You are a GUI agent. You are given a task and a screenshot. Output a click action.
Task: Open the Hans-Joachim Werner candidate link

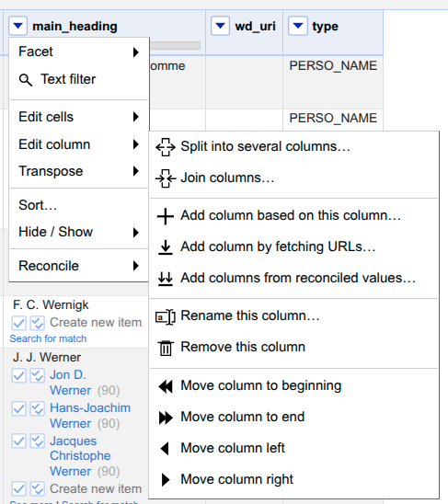coord(90,416)
